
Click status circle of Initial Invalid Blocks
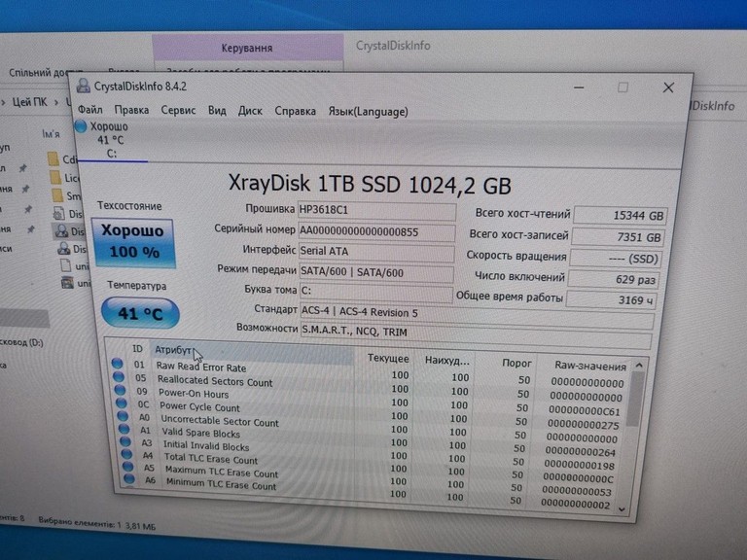[x=125, y=441]
